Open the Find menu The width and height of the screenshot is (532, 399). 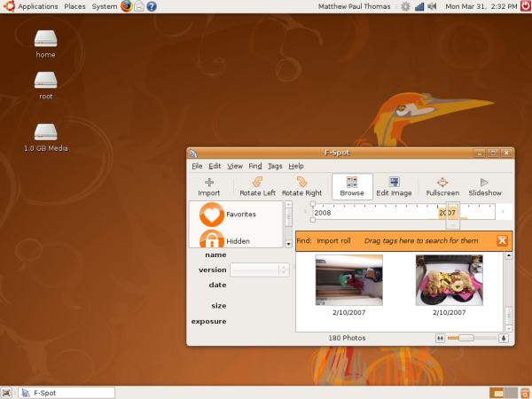click(x=255, y=166)
